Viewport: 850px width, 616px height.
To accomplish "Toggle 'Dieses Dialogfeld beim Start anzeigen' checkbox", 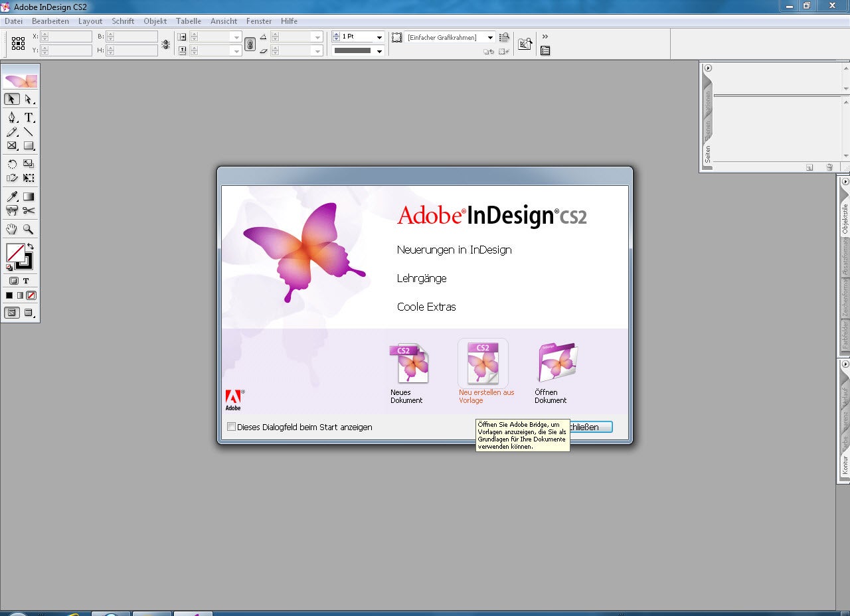I will (231, 427).
